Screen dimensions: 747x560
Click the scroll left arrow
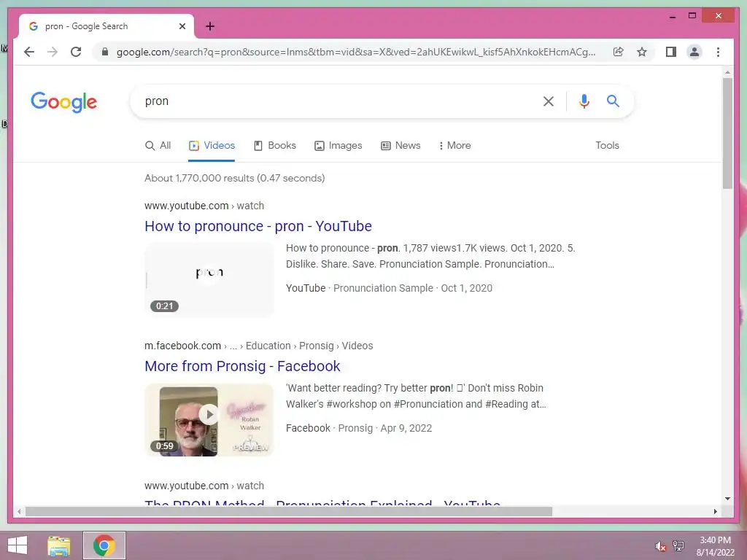tap(19, 511)
